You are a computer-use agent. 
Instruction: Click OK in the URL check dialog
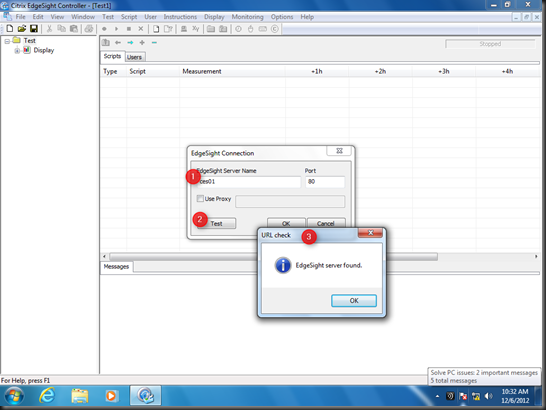point(354,301)
